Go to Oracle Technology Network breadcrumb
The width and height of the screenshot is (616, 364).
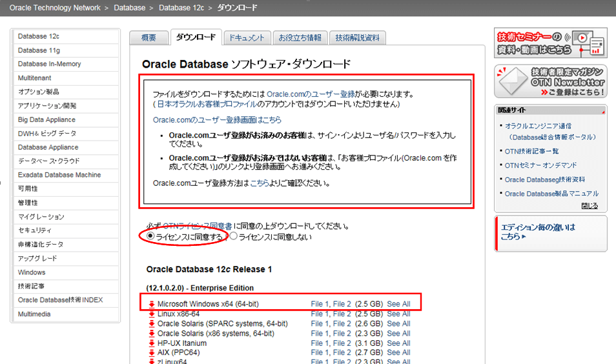click(55, 8)
